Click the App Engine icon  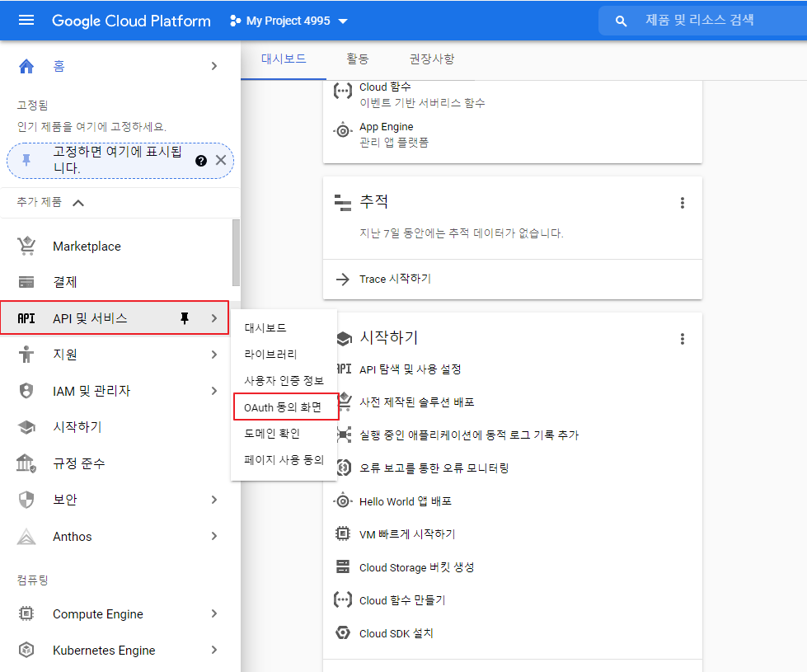click(343, 131)
